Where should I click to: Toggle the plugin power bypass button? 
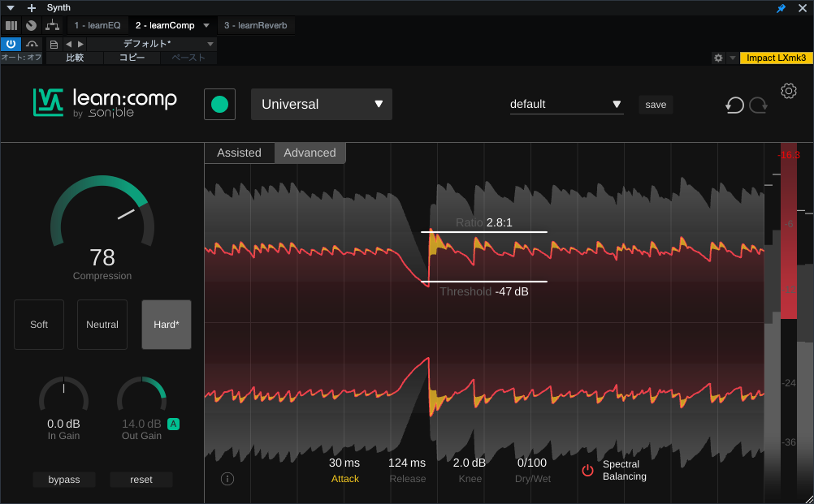pyautogui.click(x=11, y=44)
